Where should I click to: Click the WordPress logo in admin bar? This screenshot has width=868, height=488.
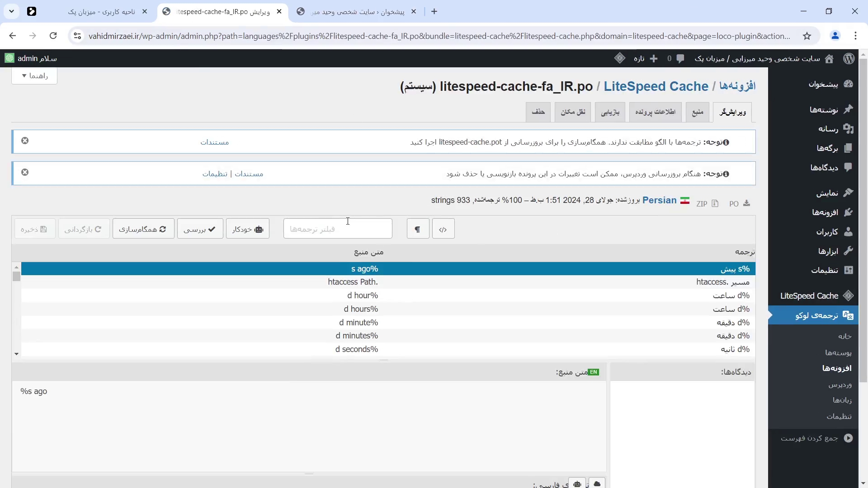849,59
